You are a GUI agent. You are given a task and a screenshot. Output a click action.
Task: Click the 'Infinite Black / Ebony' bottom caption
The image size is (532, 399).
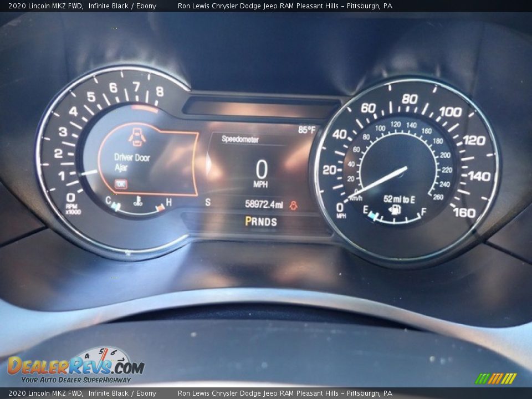[122, 393]
